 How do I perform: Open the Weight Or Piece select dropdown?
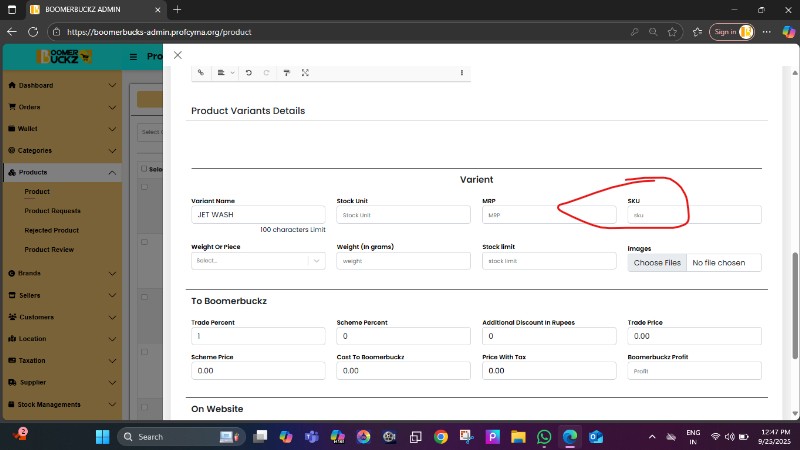click(x=258, y=261)
